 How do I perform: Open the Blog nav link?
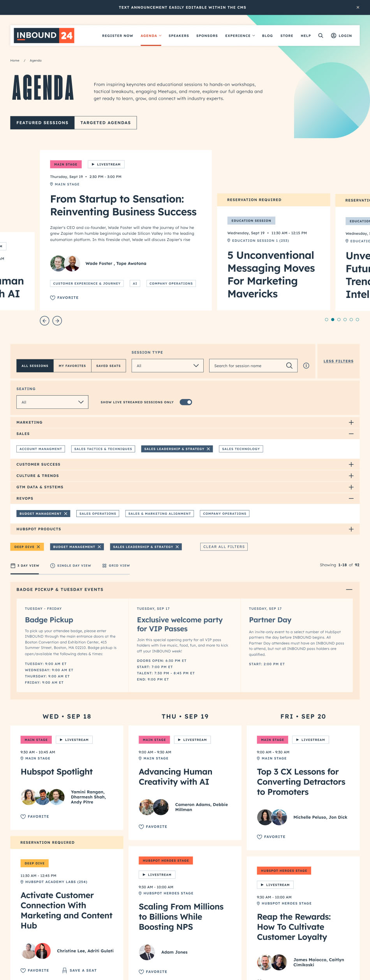coord(268,35)
